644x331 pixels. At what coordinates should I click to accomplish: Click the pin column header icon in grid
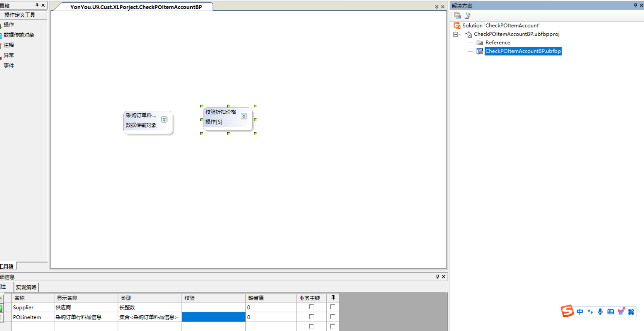tap(333, 298)
